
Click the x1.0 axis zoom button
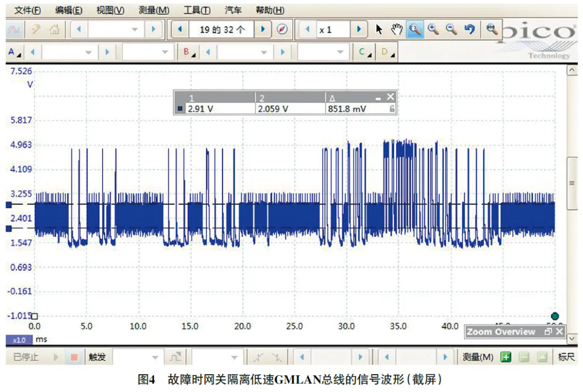coord(19,340)
